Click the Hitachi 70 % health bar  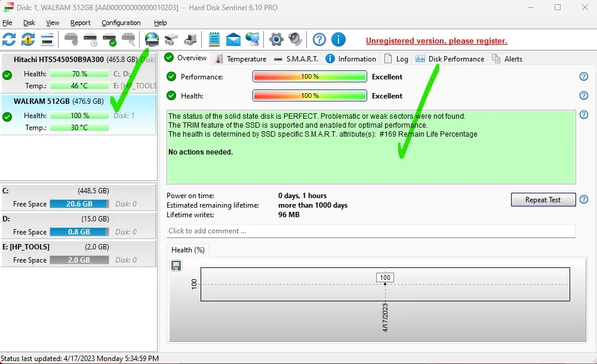pos(79,74)
